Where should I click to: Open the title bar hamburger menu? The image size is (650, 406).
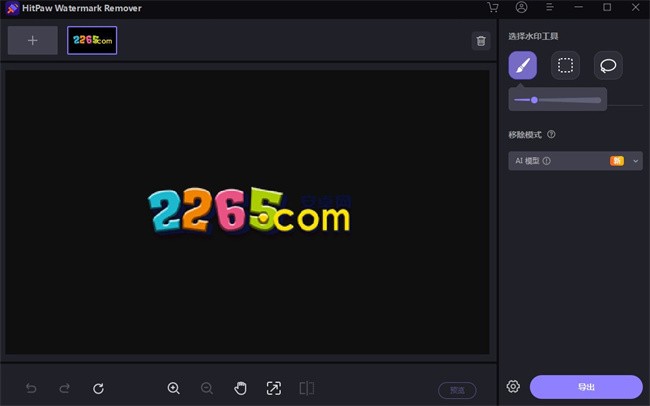click(x=550, y=8)
